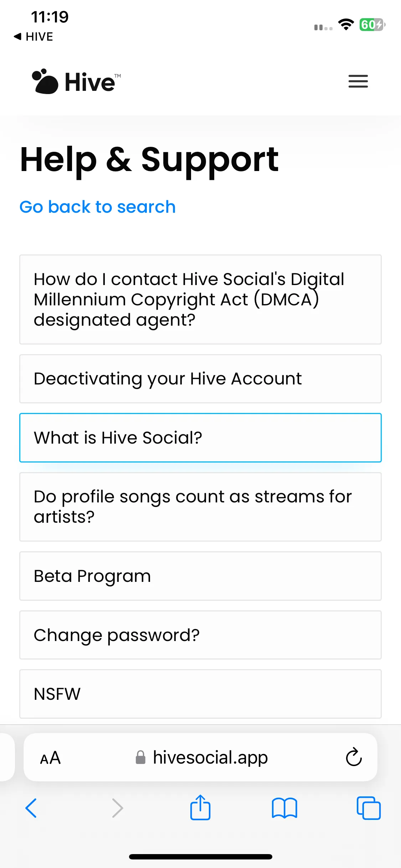Open the Beta Program article
401x868 pixels.
(x=200, y=576)
